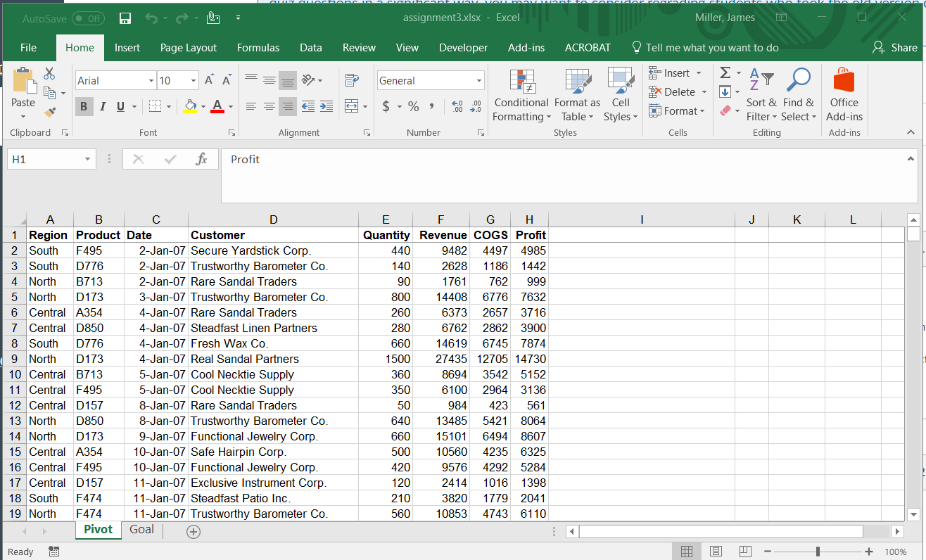Click the Format Painter brush icon

50,111
